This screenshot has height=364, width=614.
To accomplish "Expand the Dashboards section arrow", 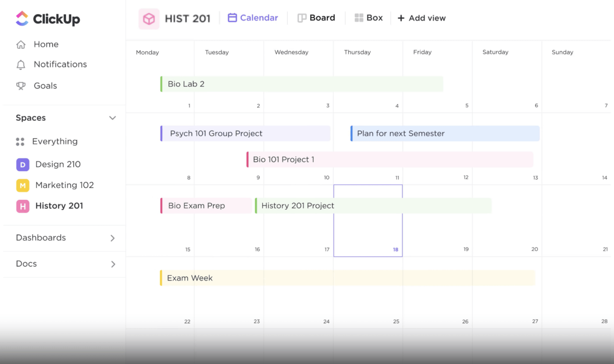I will click(x=113, y=238).
